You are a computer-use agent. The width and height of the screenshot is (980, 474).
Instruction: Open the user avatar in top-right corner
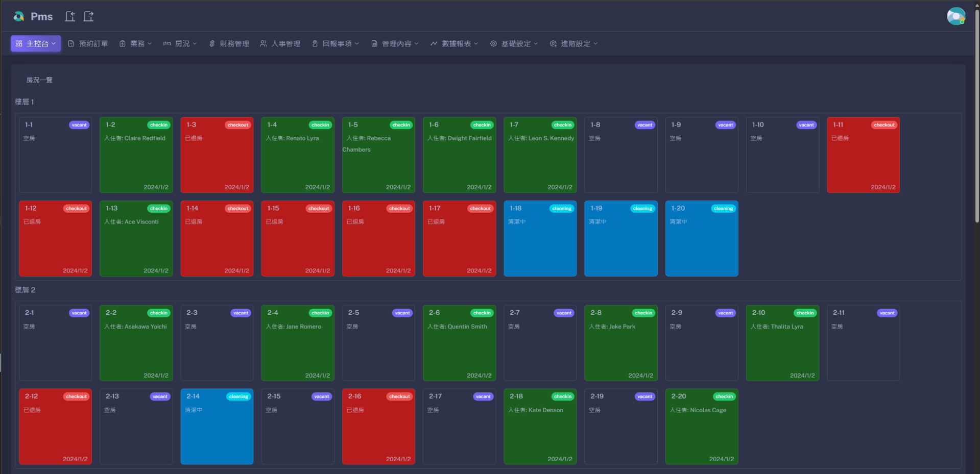point(955,16)
